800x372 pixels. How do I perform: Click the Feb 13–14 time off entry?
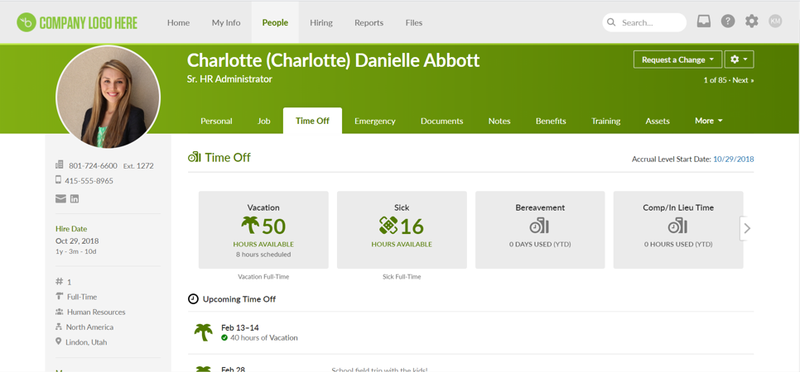[x=470, y=333]
